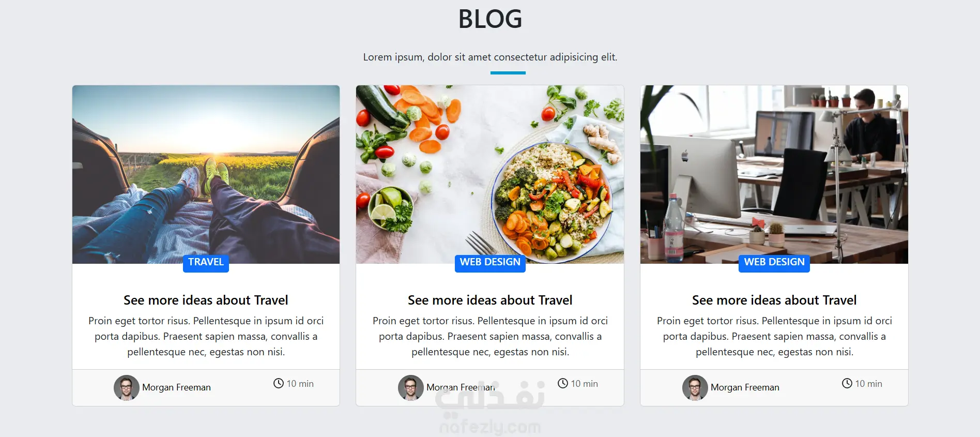Open Morgan Freeman's avatar on the travel card
980x437 pixels.
[x=127, y=388]
